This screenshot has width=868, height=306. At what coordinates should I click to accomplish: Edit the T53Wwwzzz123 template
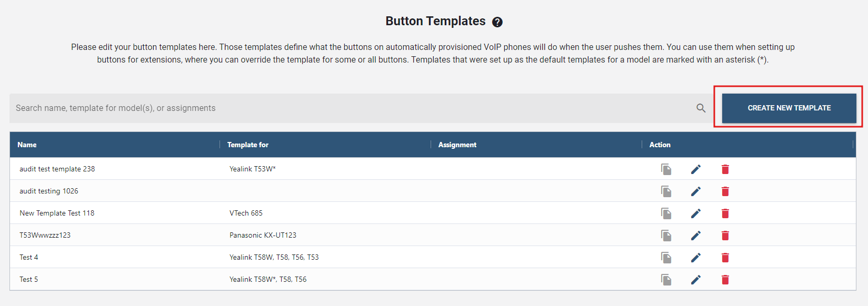pyautogui.click(x=696, y=236)
